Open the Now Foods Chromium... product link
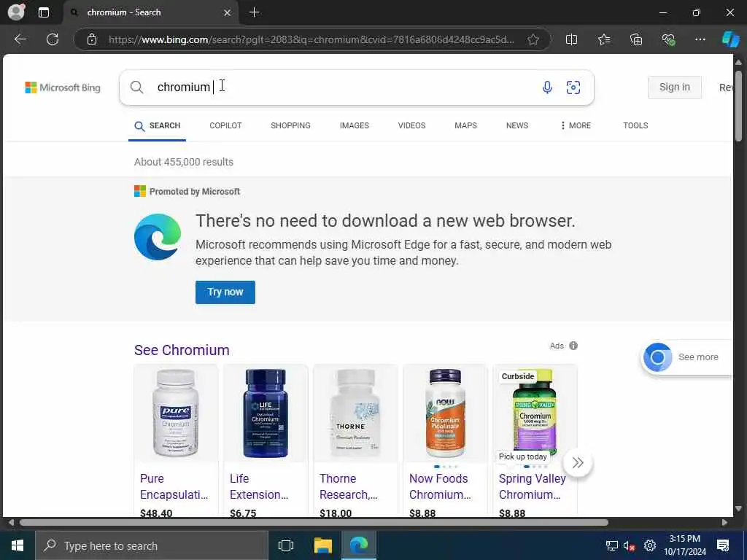Screen dimensions: 747x560 (x=440, y=486)
